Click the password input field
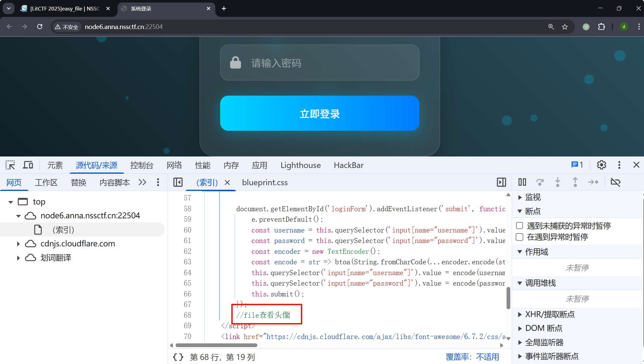This screenshot has height=364, width=644. [x=319, y=63]
